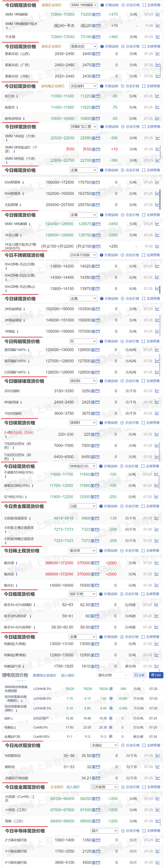Viewport: 164px width, 868px height.
Task: Click info icon under SMM 1#电解铜升贴水
Action: (x=6, y=28)
